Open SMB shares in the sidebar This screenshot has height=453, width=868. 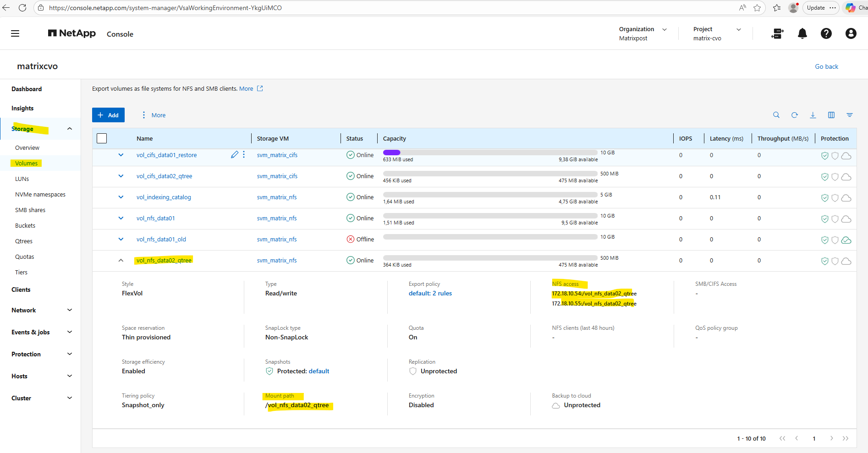coord(30,210)
